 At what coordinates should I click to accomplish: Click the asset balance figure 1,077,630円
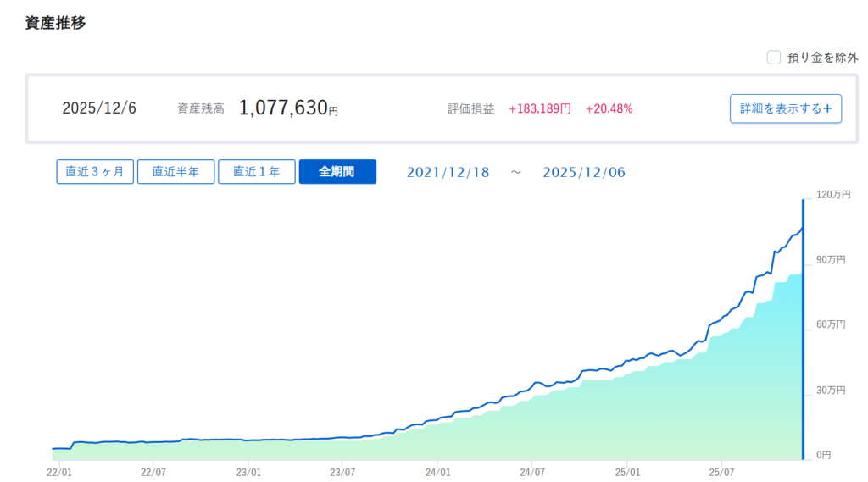(288, 108)
